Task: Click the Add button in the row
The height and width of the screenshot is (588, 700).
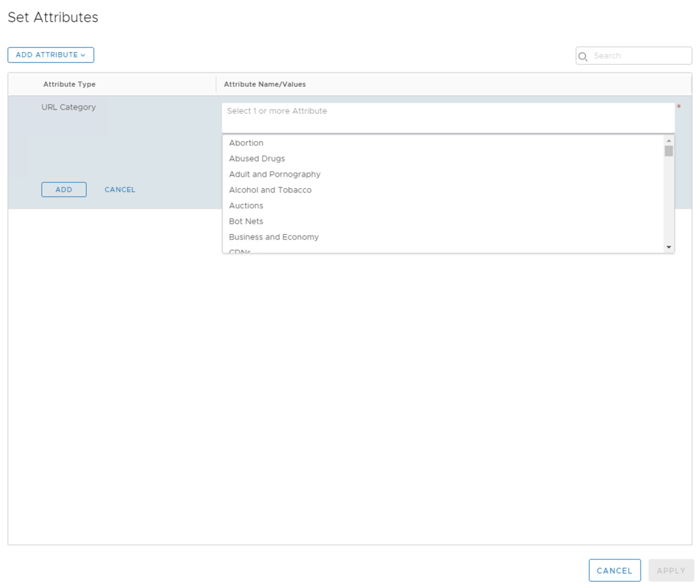Action: 64,190
